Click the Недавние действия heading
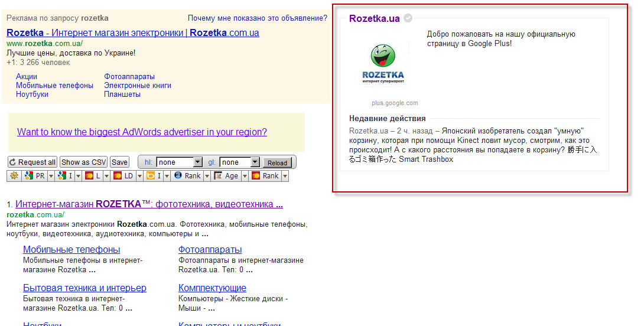This screenshot has height=326, width=644. point(388,118)
